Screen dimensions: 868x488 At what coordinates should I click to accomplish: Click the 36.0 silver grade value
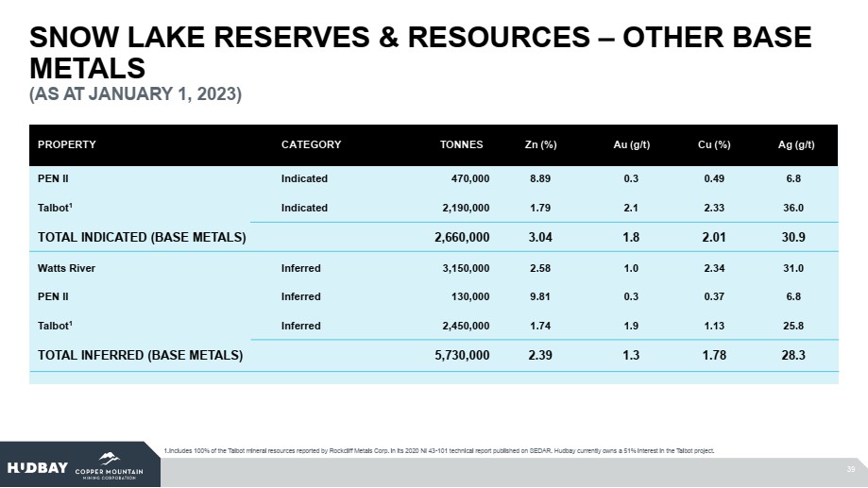tap(796, 207)
